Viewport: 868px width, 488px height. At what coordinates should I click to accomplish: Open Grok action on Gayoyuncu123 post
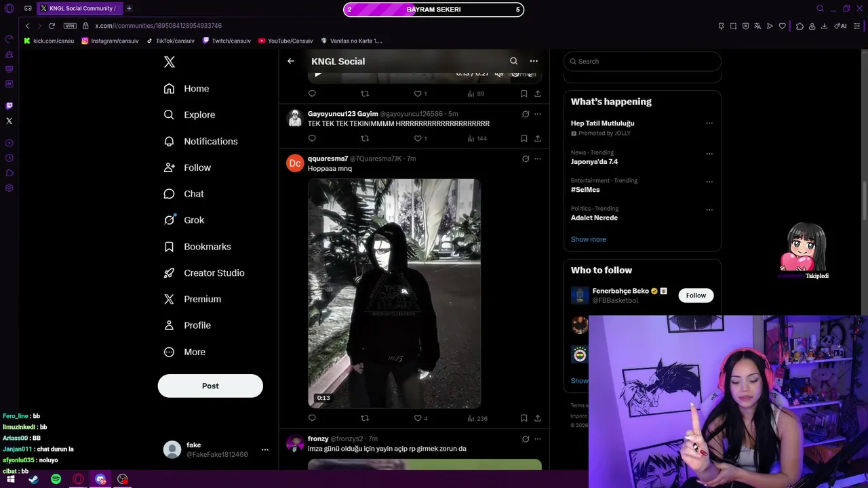(x=526, y=114)
